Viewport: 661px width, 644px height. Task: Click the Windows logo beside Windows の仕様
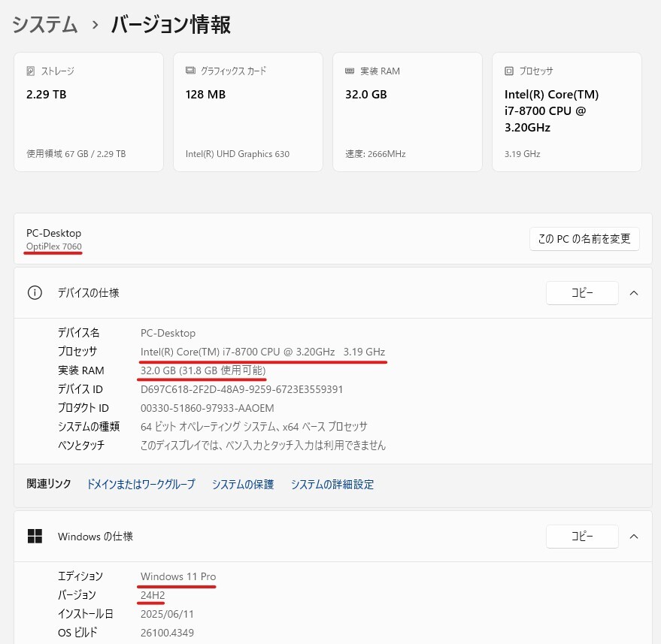point(35,537)
